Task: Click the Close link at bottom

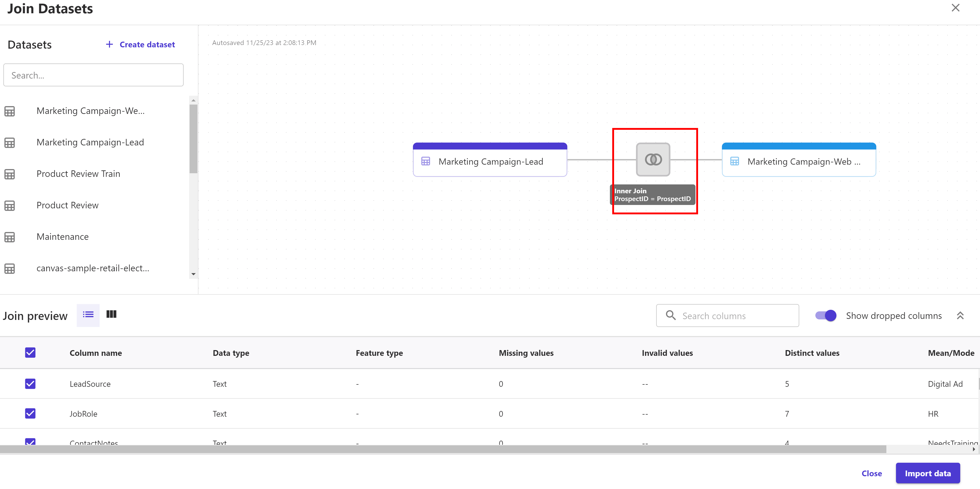Action: click(x=871, y=473)
